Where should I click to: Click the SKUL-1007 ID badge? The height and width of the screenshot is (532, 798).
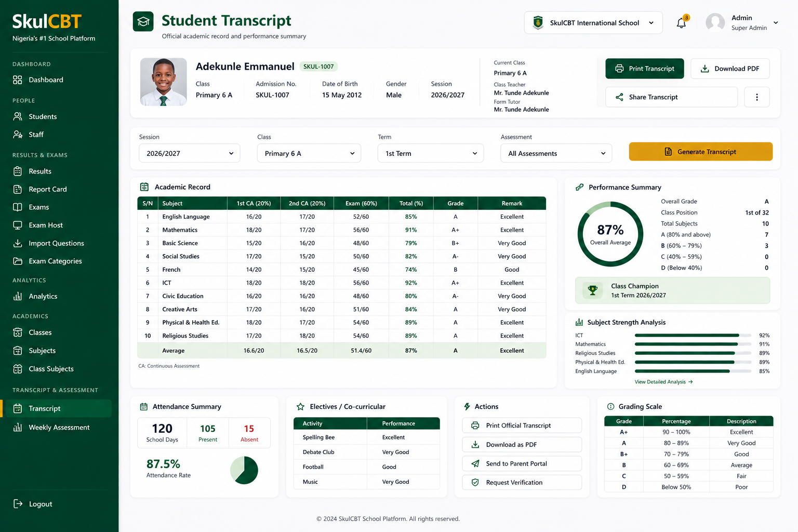(318, 66)
